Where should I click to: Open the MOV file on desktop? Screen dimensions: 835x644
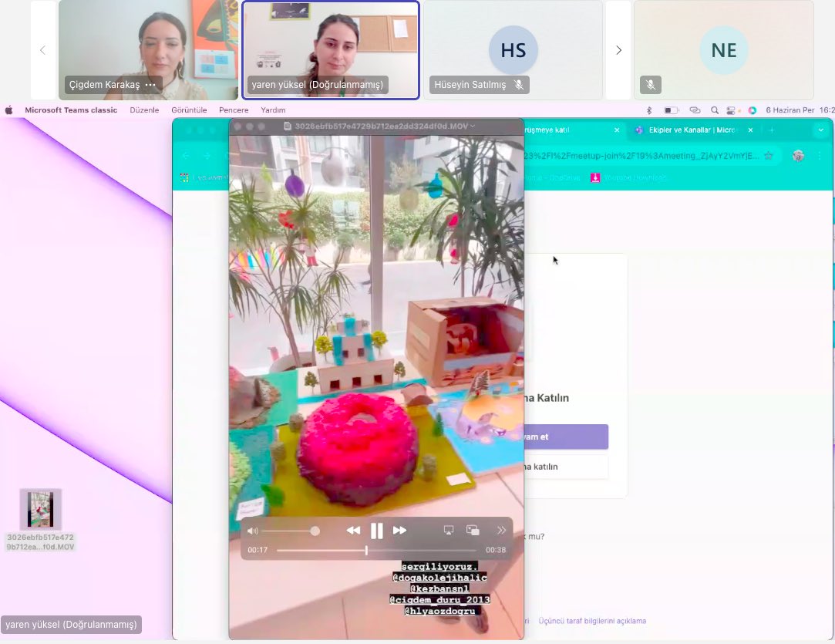40,519
